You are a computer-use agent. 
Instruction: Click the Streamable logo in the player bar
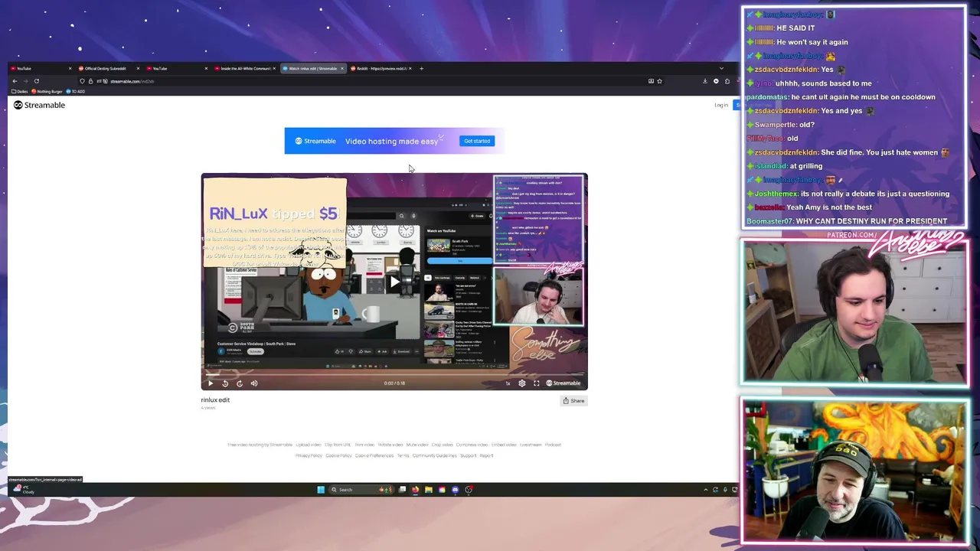[x=563, y=383]
